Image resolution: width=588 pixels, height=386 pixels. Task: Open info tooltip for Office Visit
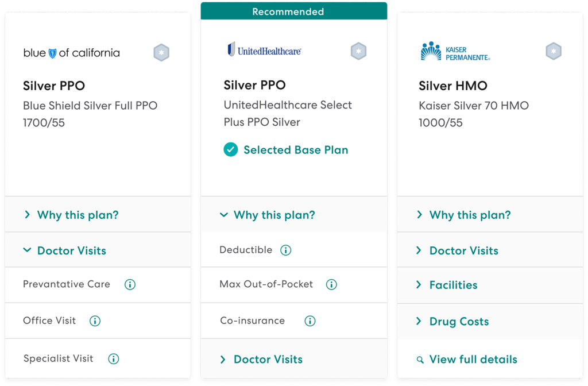95,321
